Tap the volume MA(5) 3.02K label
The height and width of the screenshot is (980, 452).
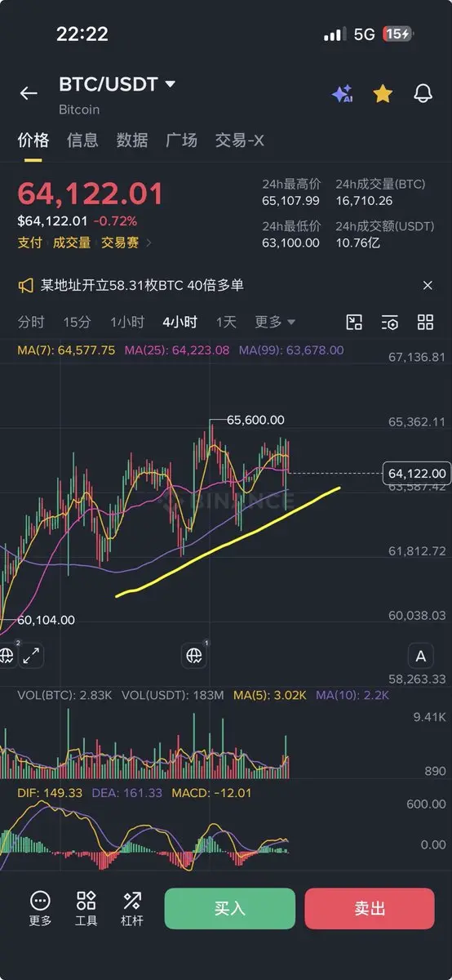click(x=270, y=695)
